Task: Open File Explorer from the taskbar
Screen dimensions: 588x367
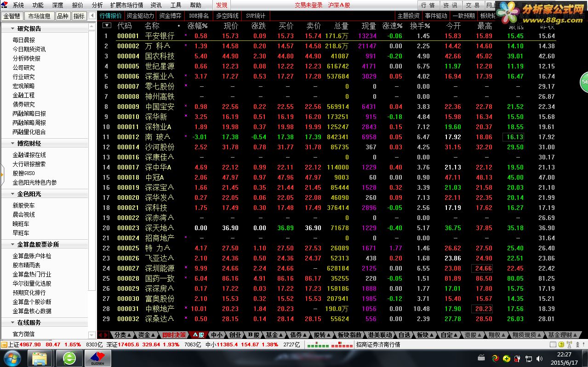Action: point(40,358)
